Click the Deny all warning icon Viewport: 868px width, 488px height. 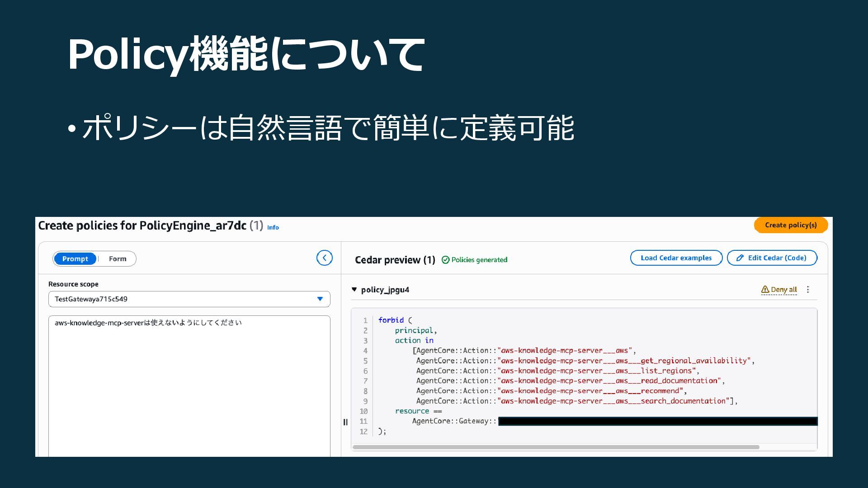point(765,290)
